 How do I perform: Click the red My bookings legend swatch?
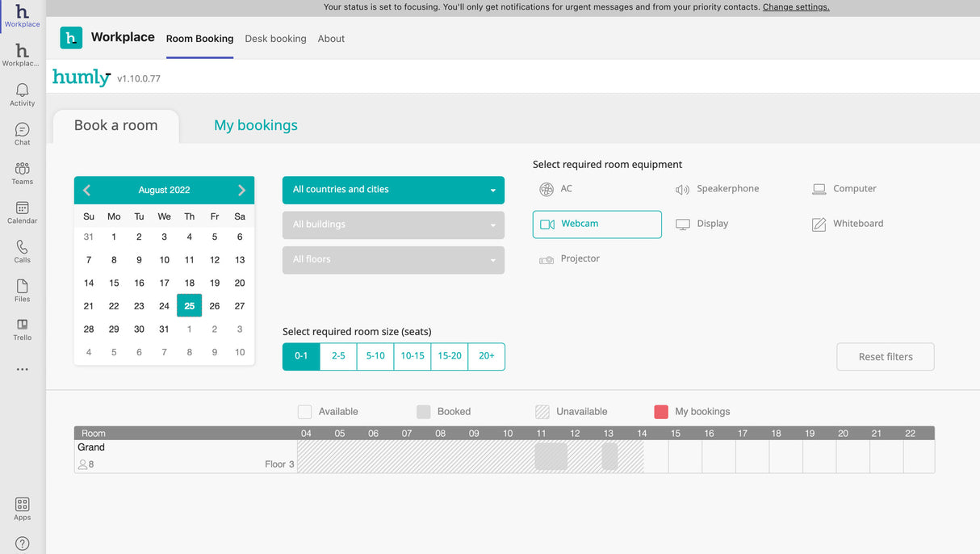[x=660, y=412]
